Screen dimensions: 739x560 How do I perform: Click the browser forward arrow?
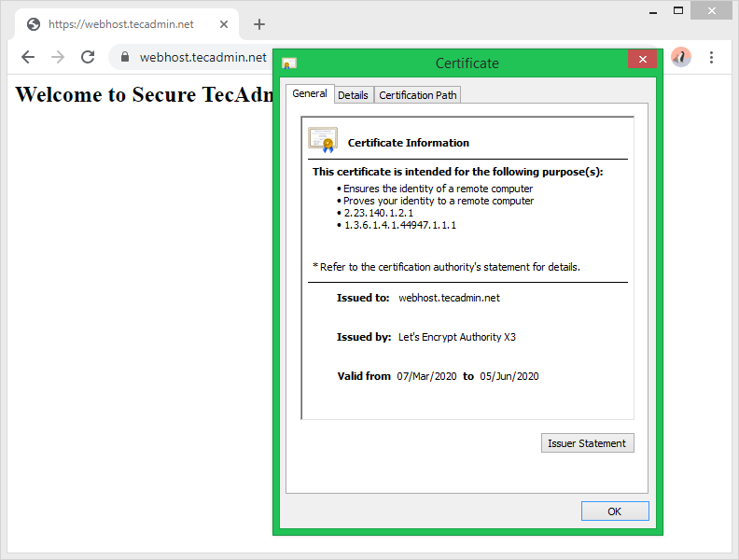[x=58, y=57]
